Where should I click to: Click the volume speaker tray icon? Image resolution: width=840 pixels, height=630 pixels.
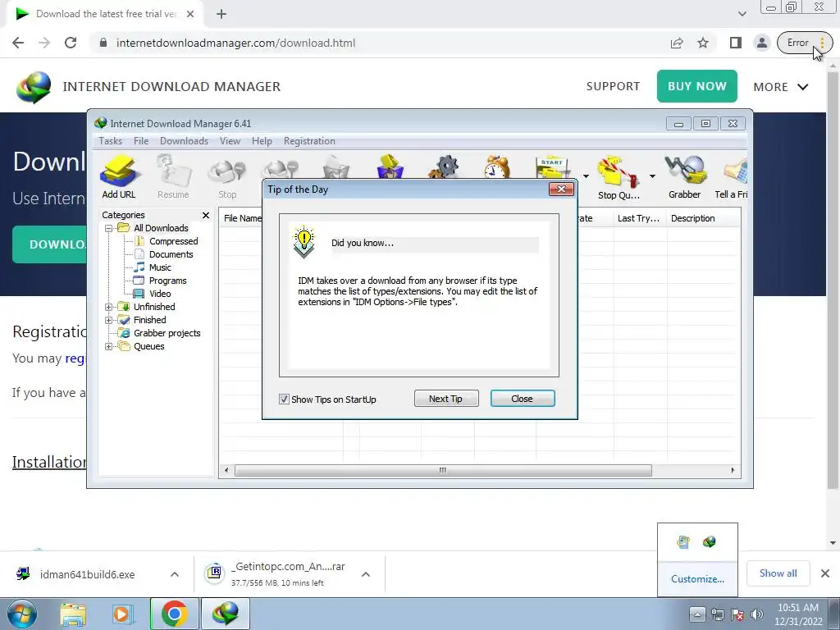click(x=757, y=614)
